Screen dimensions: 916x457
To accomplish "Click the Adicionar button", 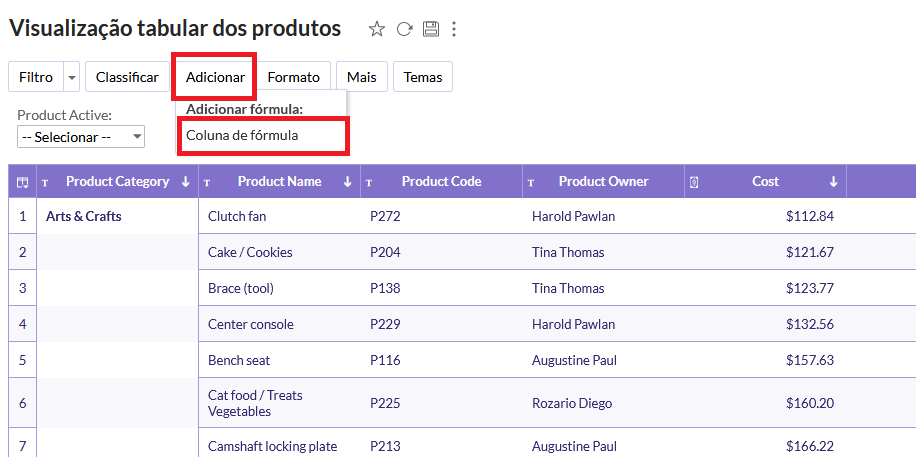I will tap(215, 77).
